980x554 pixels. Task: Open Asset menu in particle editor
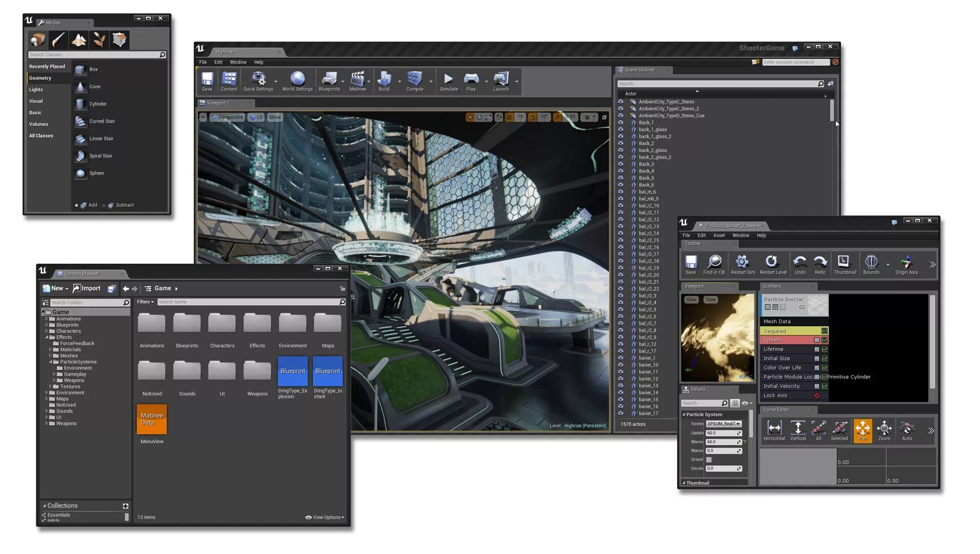719,235
